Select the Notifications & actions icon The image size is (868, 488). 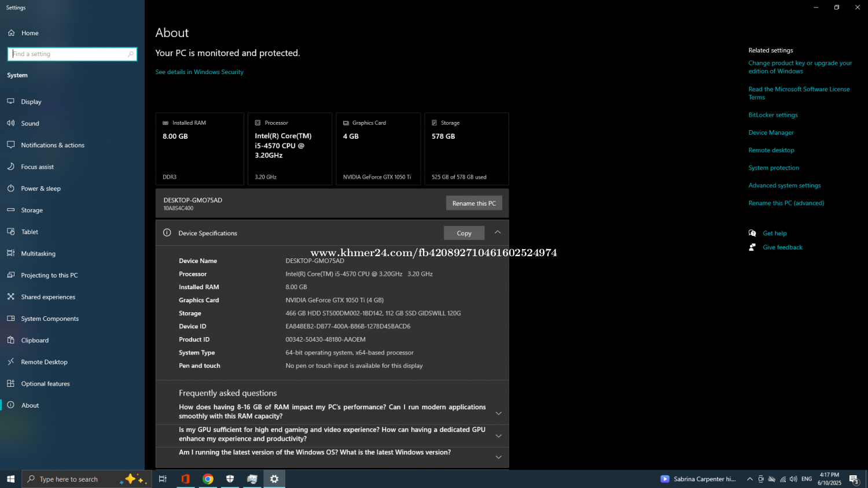pyautogui.click(x=11, y=145)
